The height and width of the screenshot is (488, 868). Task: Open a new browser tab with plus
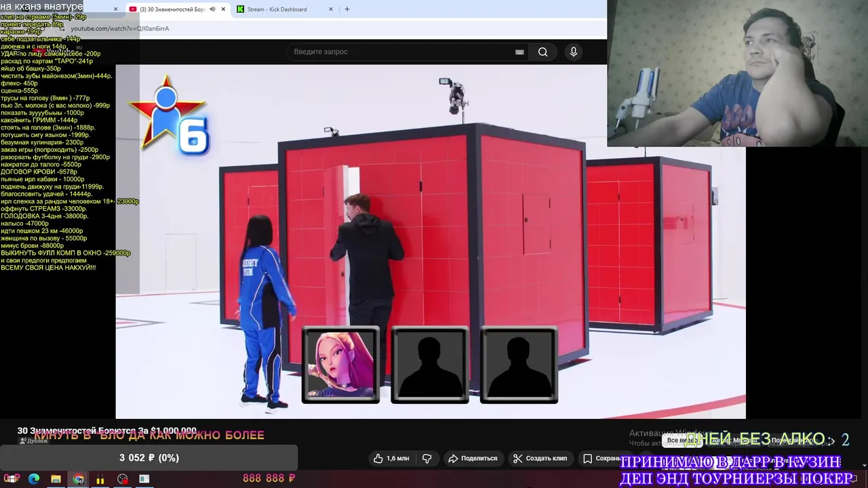347,9
